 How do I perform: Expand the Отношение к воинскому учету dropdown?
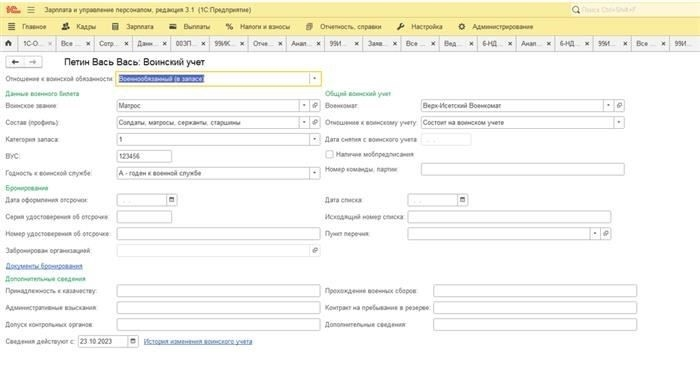click(x=619, y=122)
